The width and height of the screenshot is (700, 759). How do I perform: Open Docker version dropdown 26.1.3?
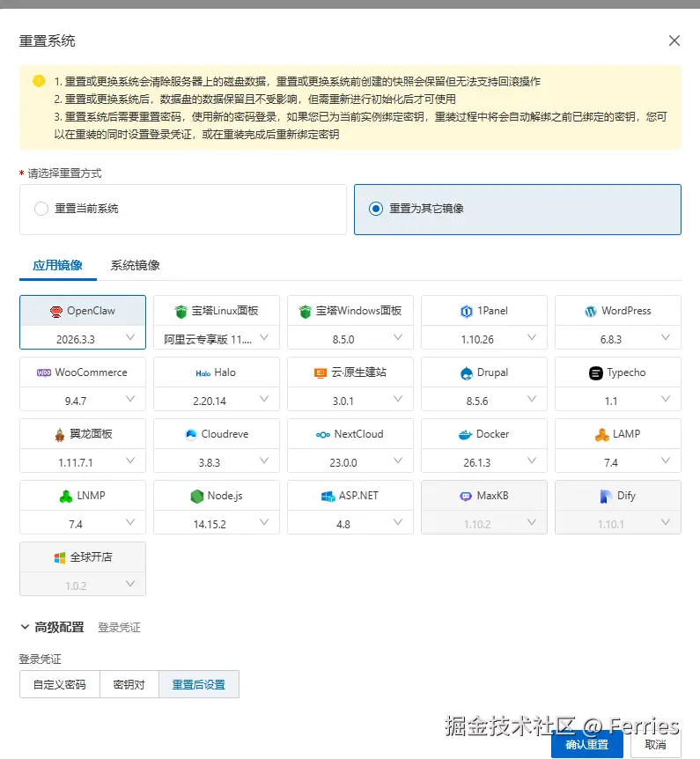click(x=484, y=461)
